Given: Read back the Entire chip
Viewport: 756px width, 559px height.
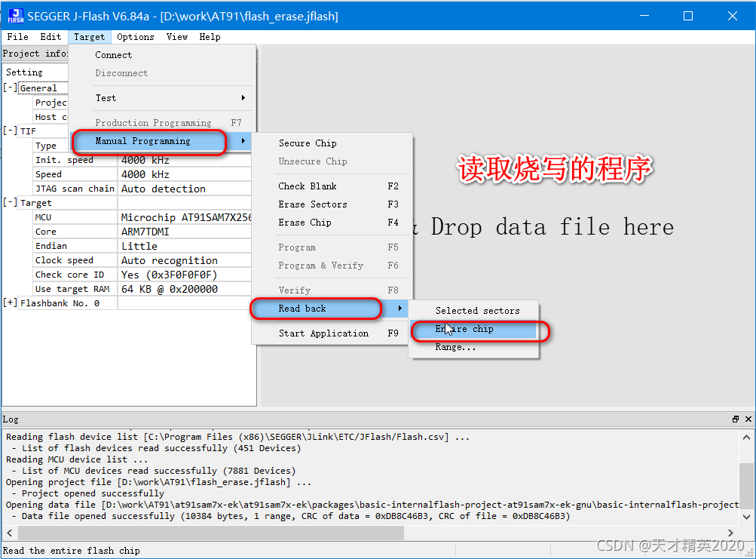Looking at the screenshot, I should pos(473,329).
